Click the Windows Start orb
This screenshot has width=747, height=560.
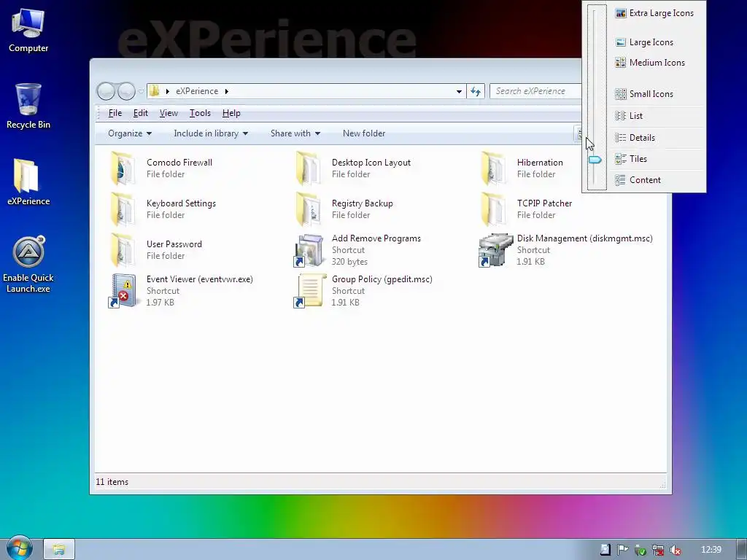pyautogui.click(x=19, y=548)
